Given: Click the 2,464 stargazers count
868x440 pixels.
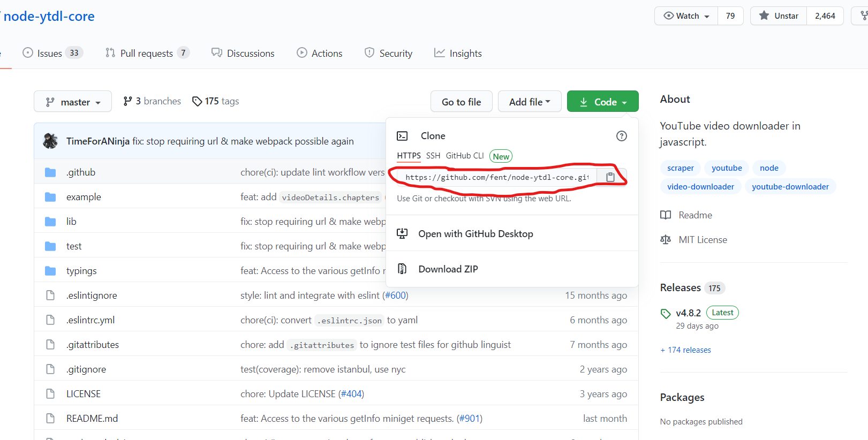Looking at the screenshot, I should tap(825, 16).
